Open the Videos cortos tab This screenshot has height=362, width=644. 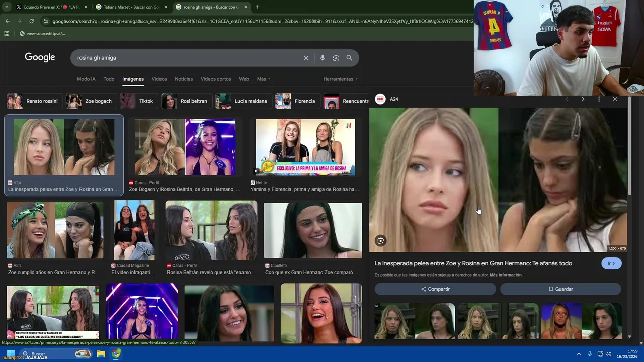tap(216, 79)
